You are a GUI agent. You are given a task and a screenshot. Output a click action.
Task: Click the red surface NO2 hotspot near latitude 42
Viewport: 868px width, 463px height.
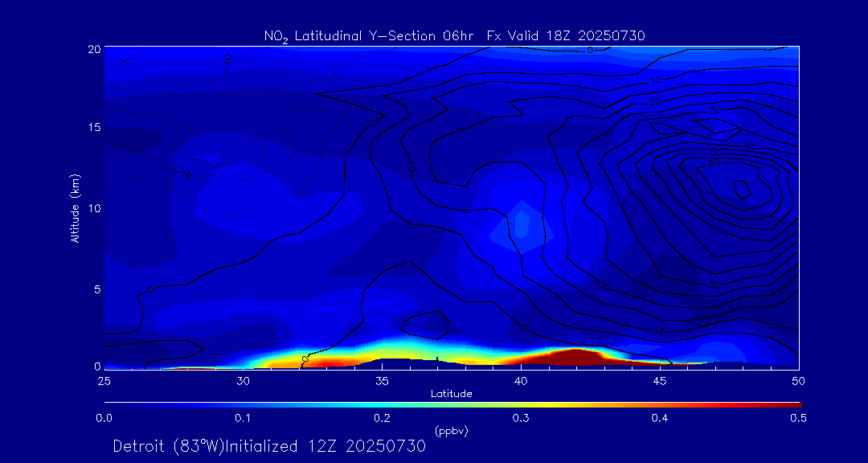[575, 356]
